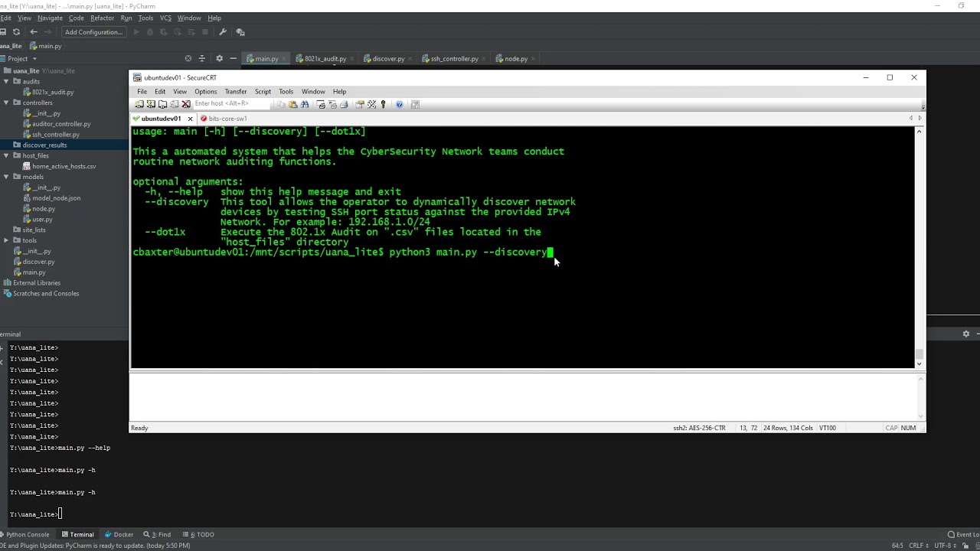Click Project panel collapse all icon

202,58
